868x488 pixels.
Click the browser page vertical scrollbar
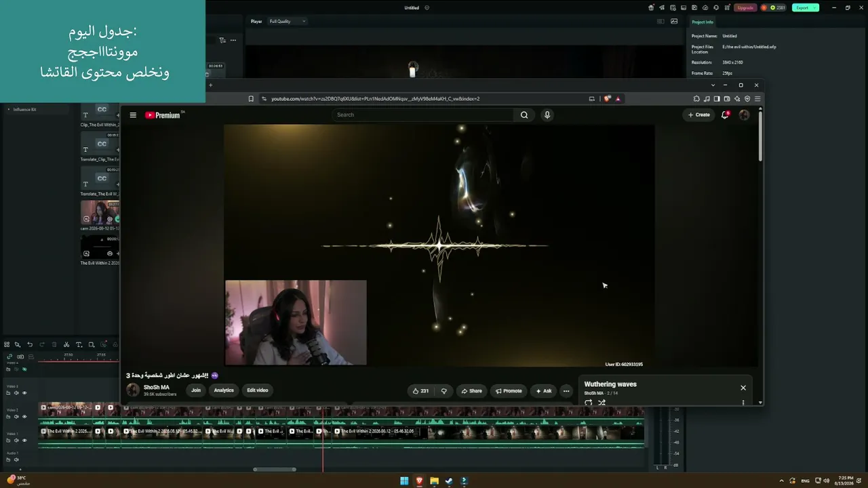pos(760,136)
